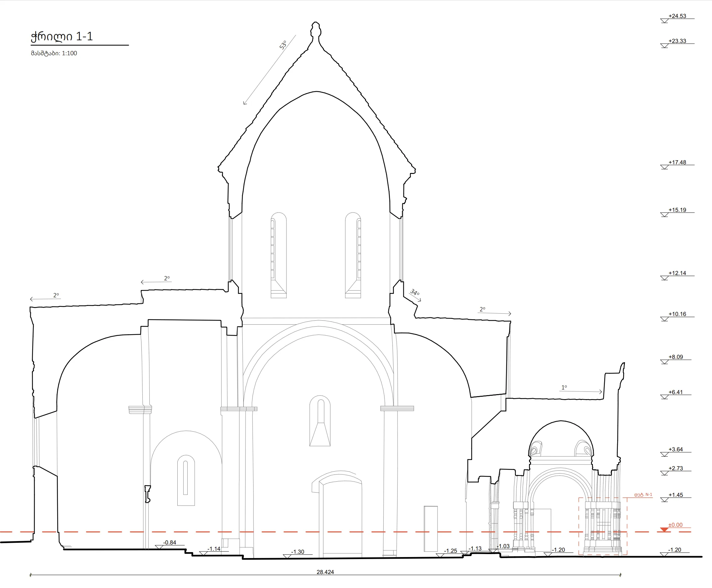
Task: Select the +1.45 elevation label
Action: [675, 495]
